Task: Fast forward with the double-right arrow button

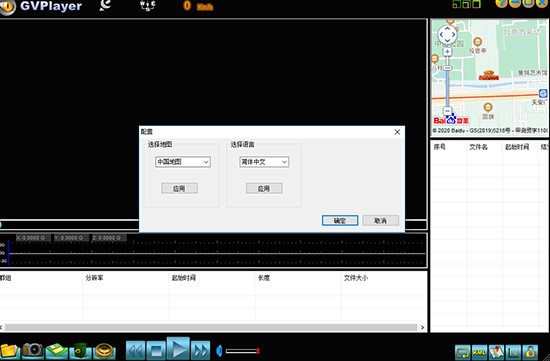Action: pyautogui.click(x=200, y=350)
